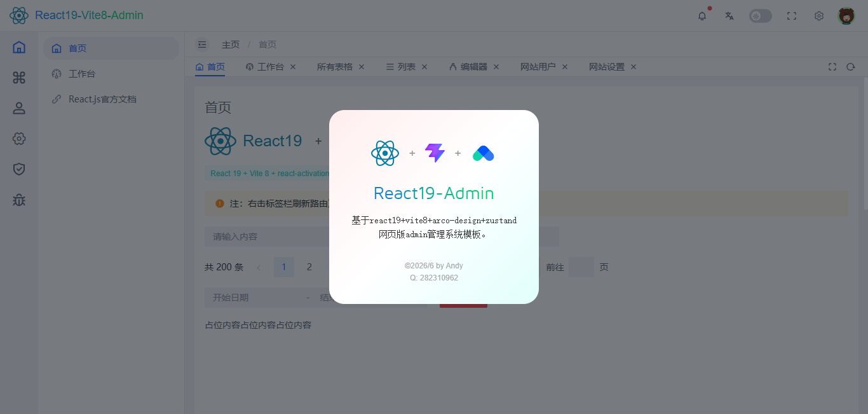
Task: Close the 编辑器 tab
Action: (x=496, y=67)
